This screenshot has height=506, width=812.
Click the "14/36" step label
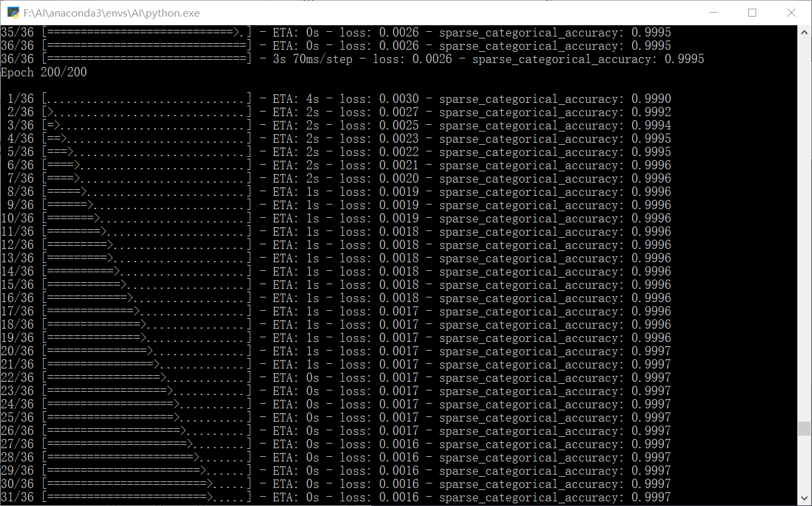(17, 272)
